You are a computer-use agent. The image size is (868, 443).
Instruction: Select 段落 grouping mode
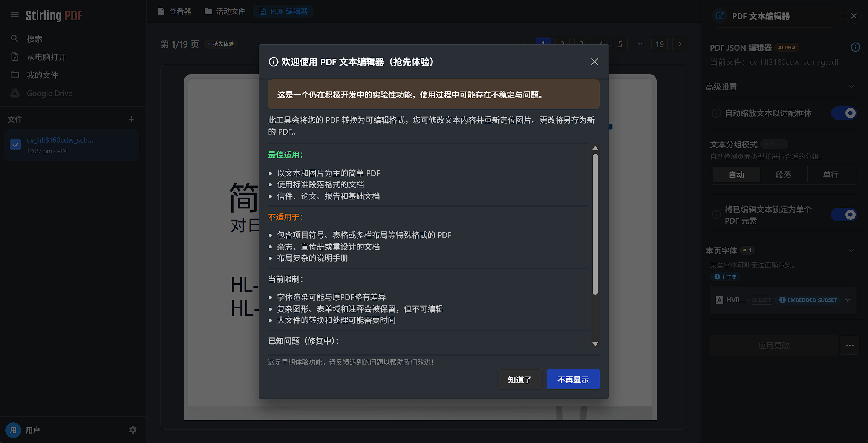click(784, 175)
